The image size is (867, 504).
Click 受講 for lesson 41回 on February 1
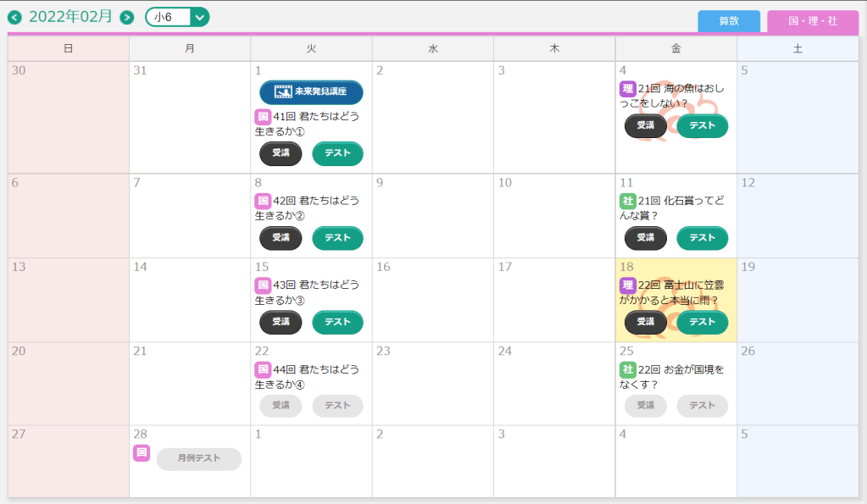click(281, 154)
